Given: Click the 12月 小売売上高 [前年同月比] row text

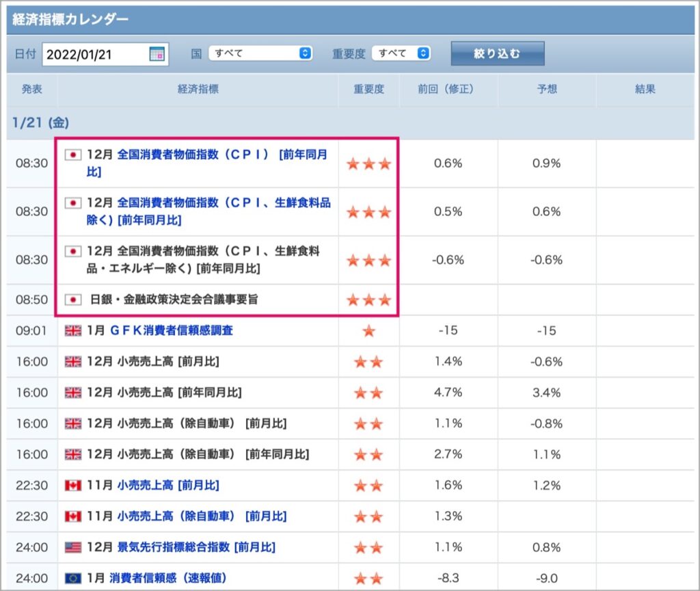Looking at the screenshot, I should [x=164, y=392].
